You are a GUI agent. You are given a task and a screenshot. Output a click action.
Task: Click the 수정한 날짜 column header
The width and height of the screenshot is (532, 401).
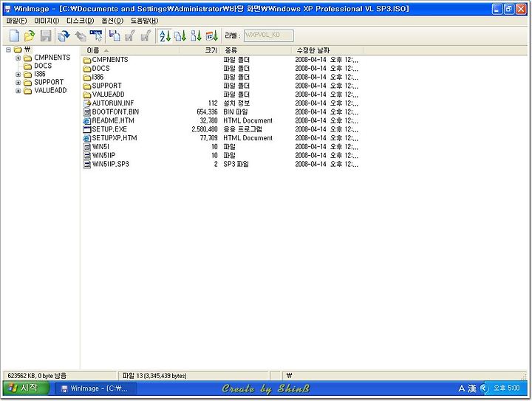tap(327, 50)
